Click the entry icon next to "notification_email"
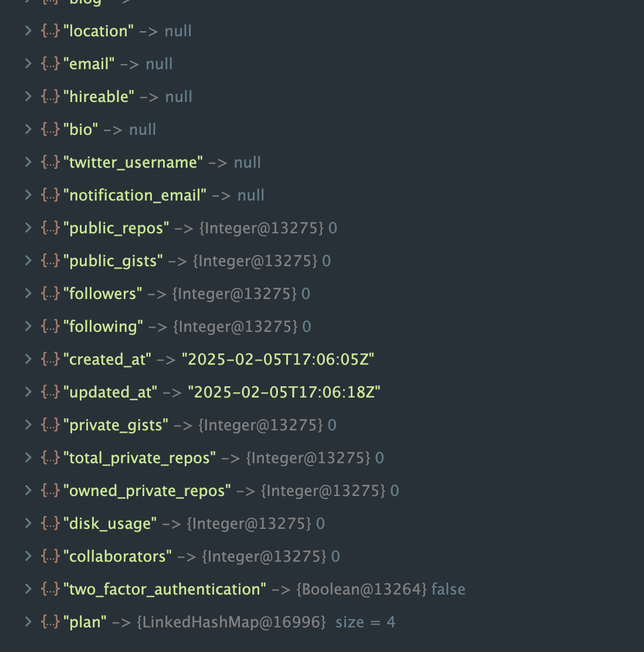Viewport: 644px width, 652px height. click(50, 195)
